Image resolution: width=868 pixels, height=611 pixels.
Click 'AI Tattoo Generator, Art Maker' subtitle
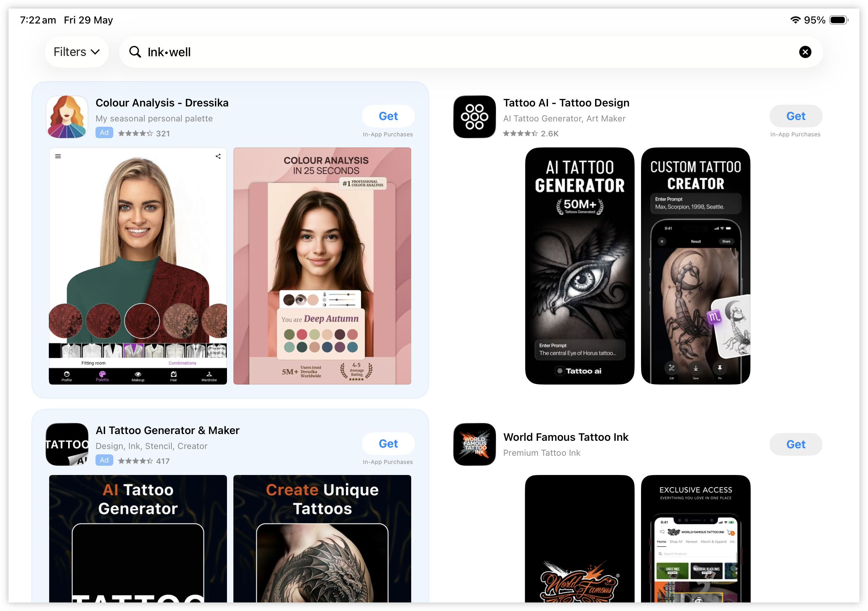click(564, 118)
